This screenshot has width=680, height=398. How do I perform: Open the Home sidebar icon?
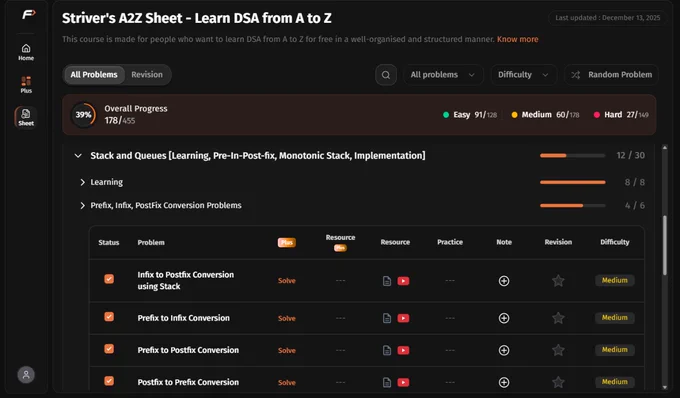[26, 52]
